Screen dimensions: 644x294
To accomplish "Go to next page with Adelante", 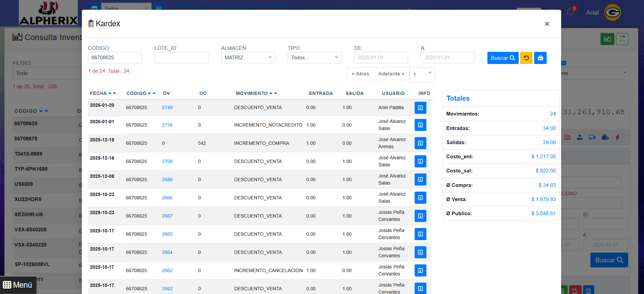I will [391, 74].
